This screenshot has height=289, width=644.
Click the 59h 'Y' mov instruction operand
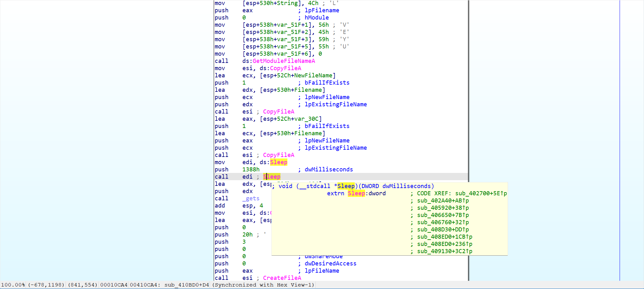pos(324,39)
